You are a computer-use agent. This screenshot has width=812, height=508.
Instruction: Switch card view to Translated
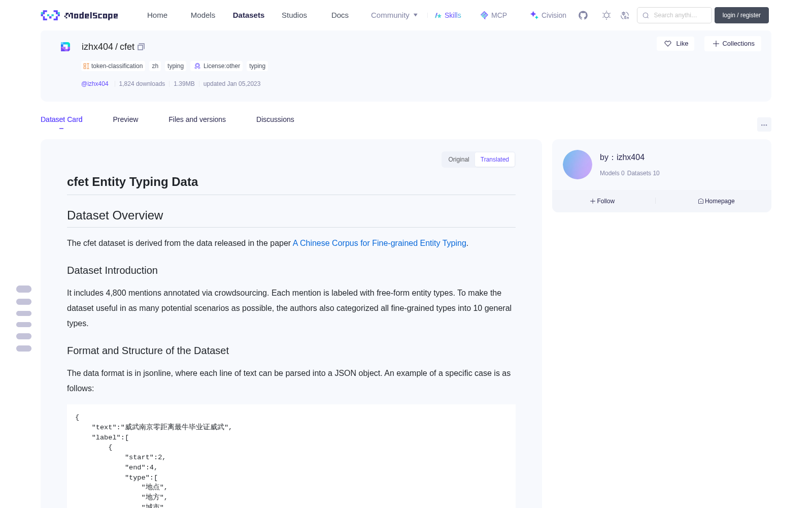tap(495, 160)
